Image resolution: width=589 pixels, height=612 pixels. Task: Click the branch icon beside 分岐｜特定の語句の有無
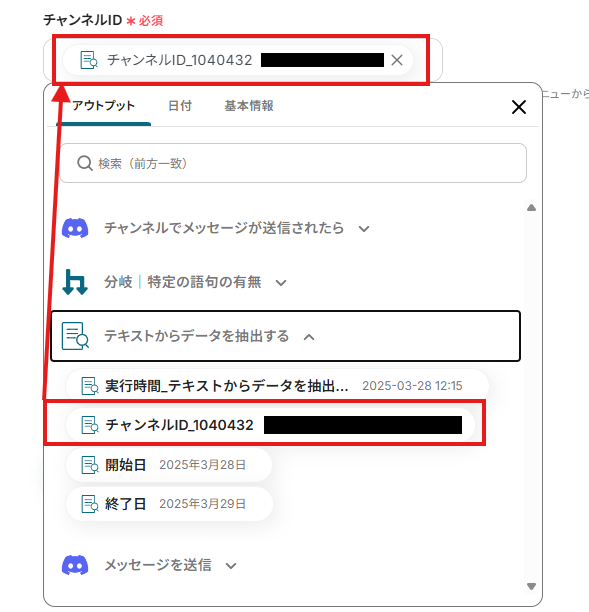click(75, 282)
